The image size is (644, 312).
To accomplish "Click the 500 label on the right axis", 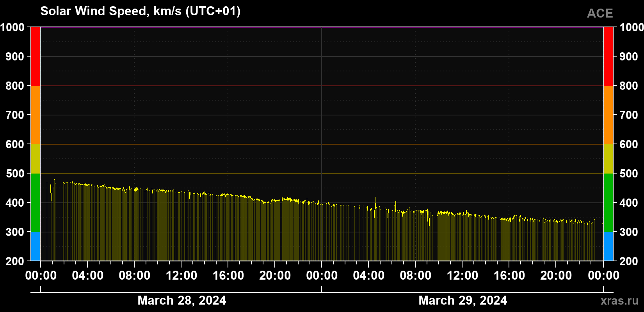I will point(629,174).
